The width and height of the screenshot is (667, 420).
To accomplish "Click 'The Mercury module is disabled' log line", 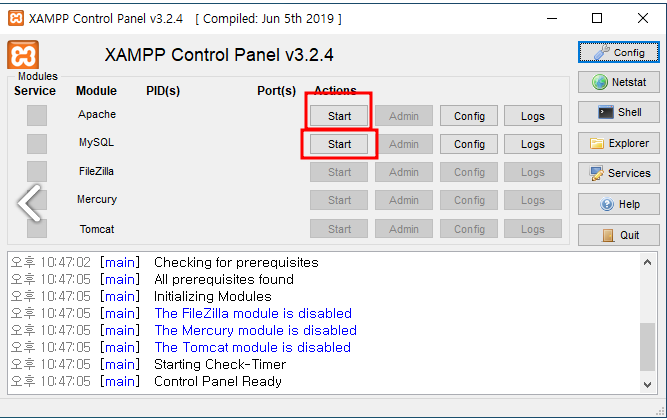I will point(256,331).
